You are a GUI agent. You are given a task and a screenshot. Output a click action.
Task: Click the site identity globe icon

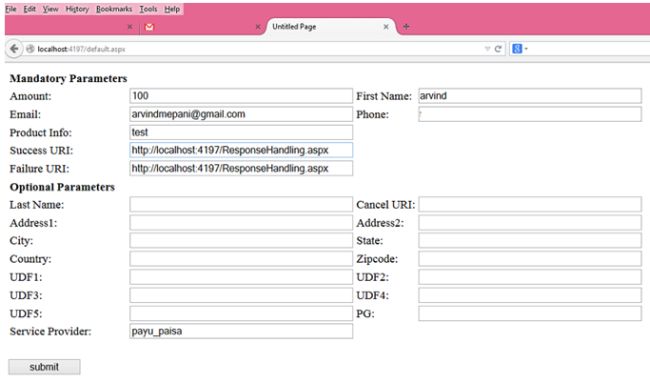point(30,49)
